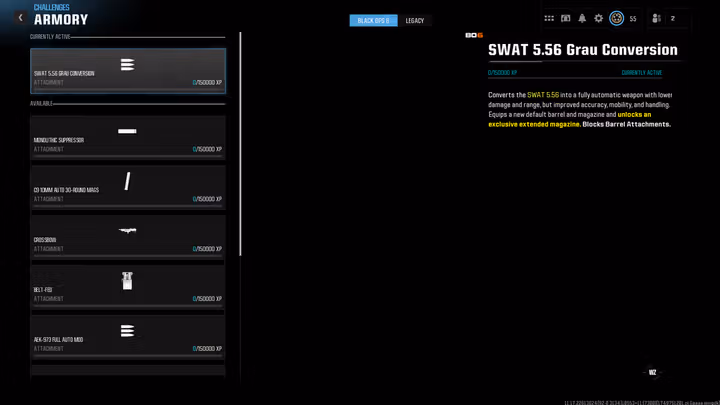Viewport: 720px width, 405px height.
Task: Click XP progress bar under Grau Conversion title
Action: (575, 78)
